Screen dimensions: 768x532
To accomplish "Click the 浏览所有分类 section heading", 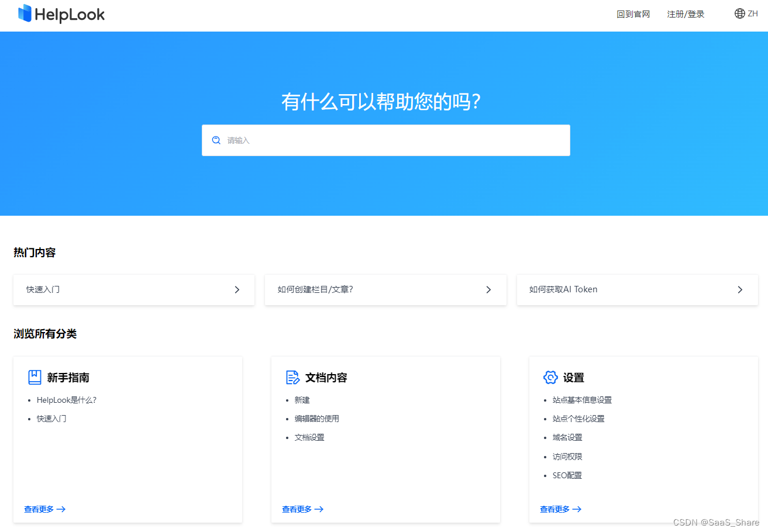I will click(45, 334).
